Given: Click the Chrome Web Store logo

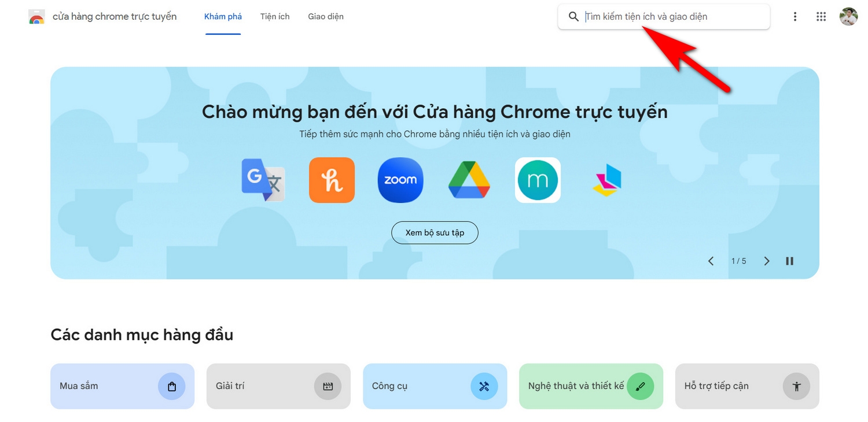Looking at the screenshot, I should [36, 17].
